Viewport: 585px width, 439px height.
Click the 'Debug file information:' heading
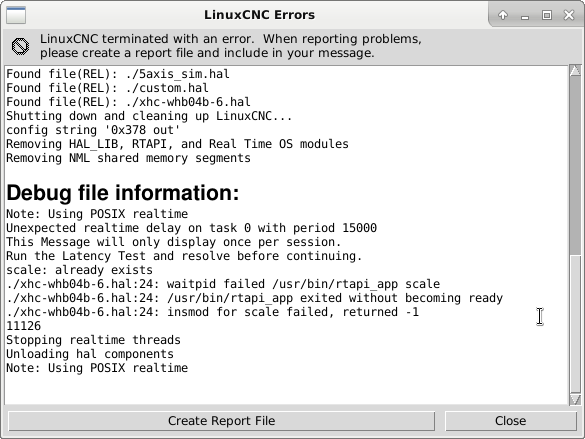coord(123,193)
